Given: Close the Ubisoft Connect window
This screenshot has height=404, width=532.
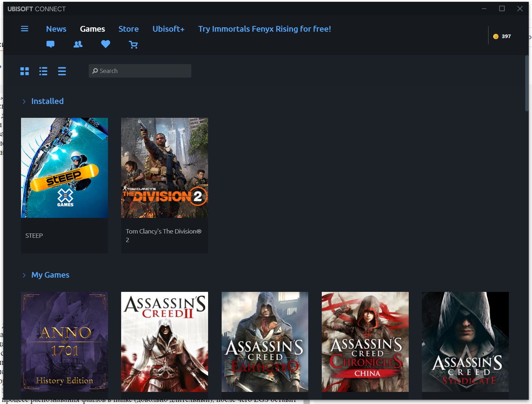Looking at the screenshot, I should click(520, 9).
